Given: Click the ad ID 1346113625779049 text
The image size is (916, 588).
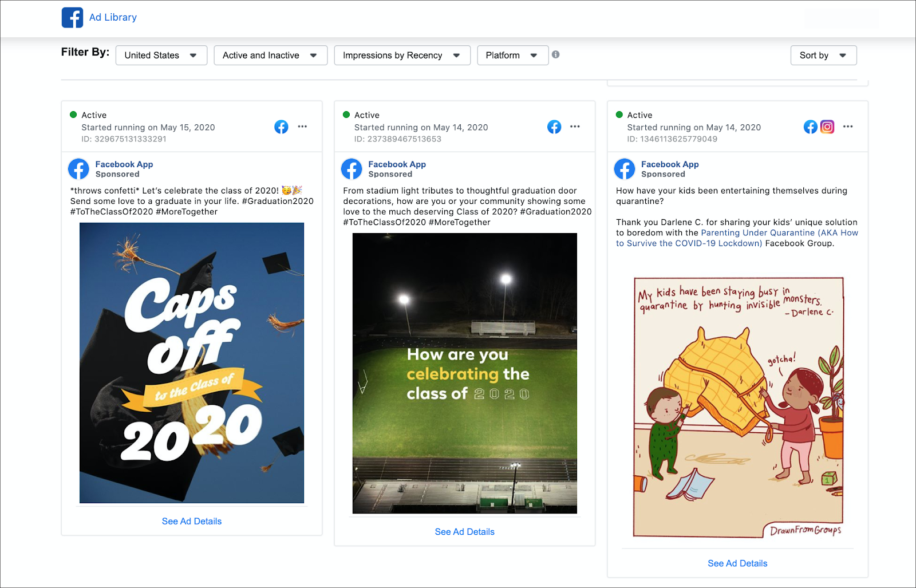Looking at the screenshot, I should tap(672, 139).
